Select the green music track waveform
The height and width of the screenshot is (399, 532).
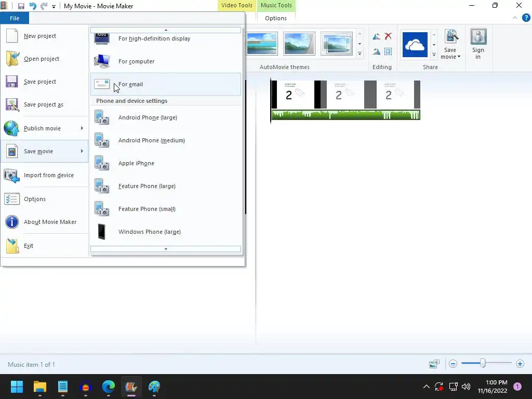pyautogui.click(x=345, y=115)
